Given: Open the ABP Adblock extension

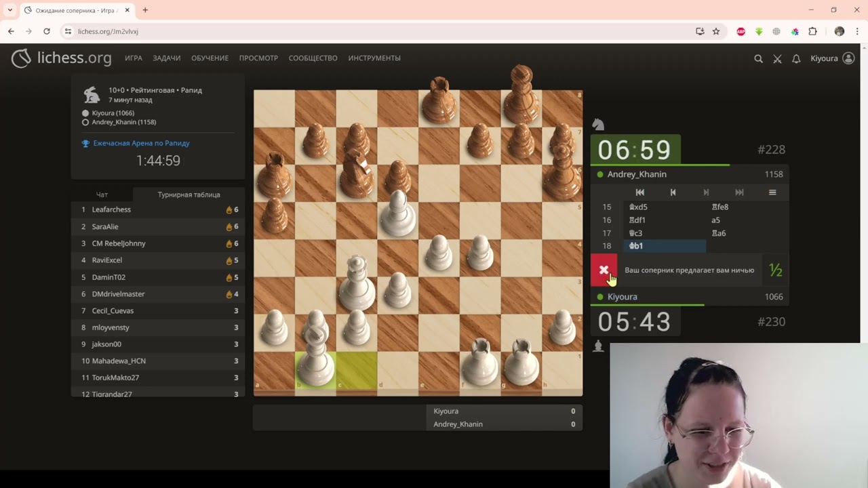Looking at the screenshot, I should coord(741,31).
